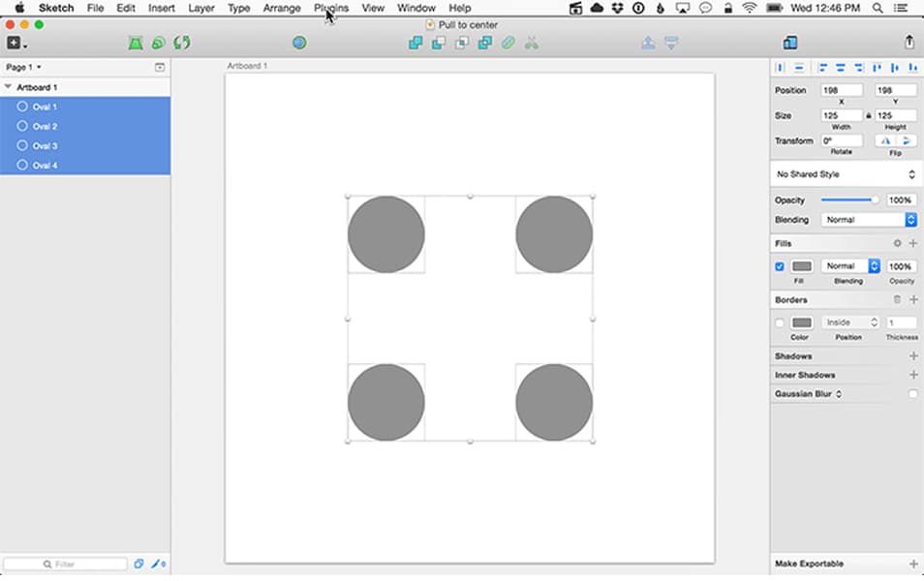Open the Insert menu

pos(162,9)
